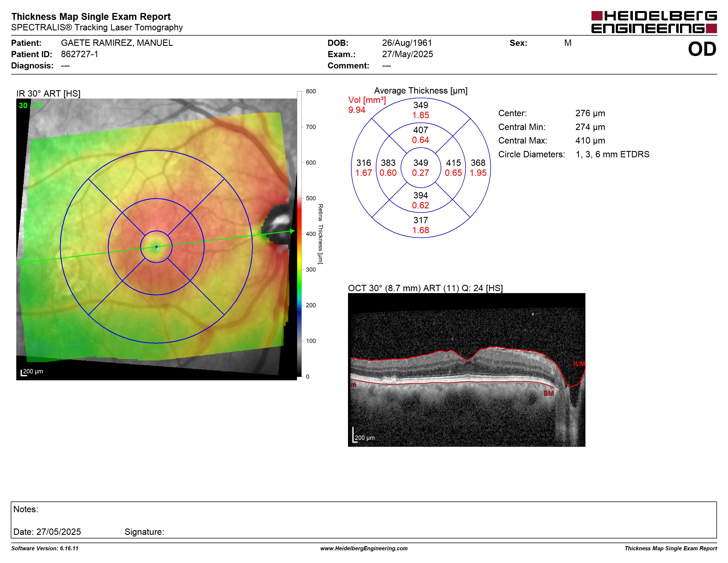The height and width of the screenshot is (563, 728).
Task: Click the report title Thickness Map Single Exam Report
Action: point(91,17)
